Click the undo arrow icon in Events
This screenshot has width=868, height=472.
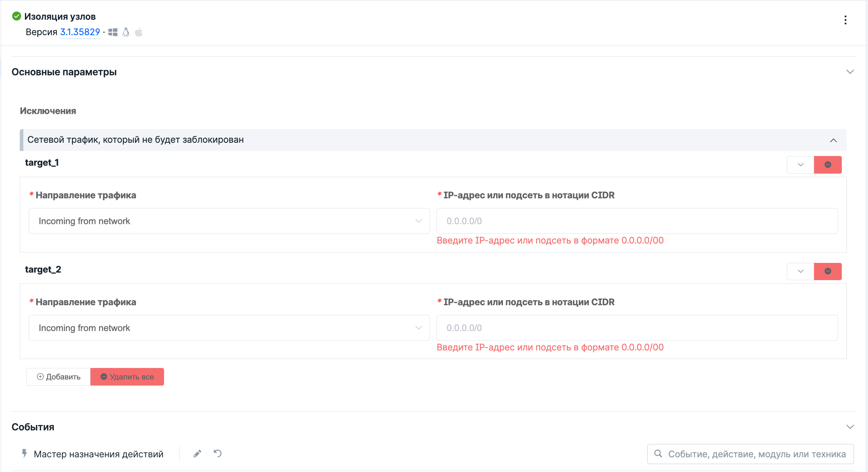pos(218,454)
